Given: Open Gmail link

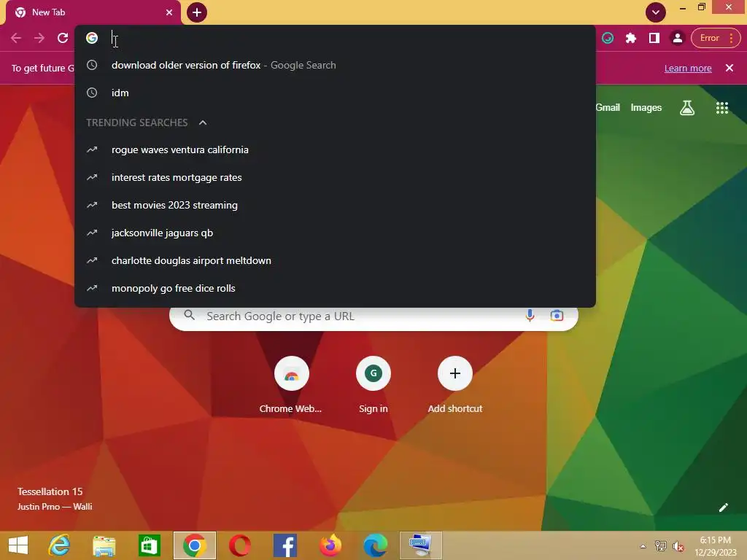Looking at the screenshot, I should click(608, 108).
